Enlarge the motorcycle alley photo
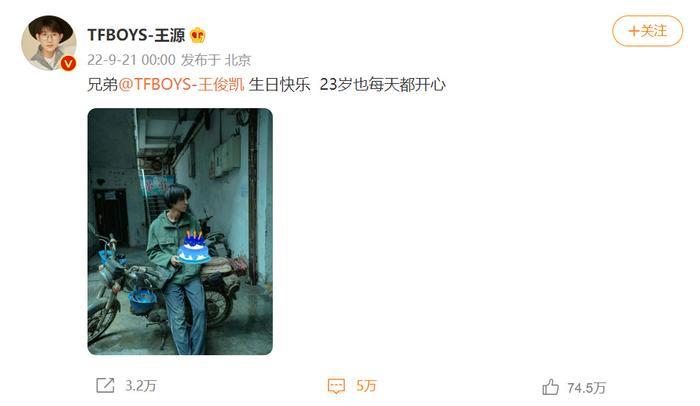 tap(180, 231)
